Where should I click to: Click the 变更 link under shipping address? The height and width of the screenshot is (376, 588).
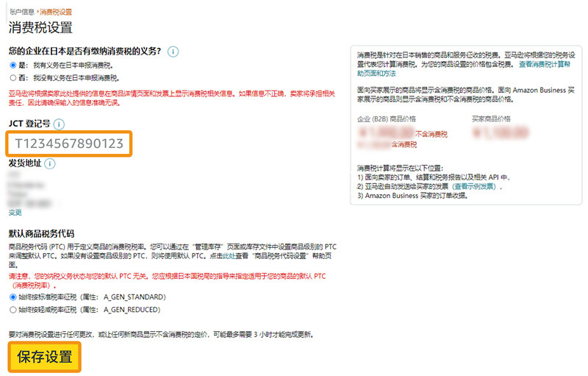coord(15,212)
